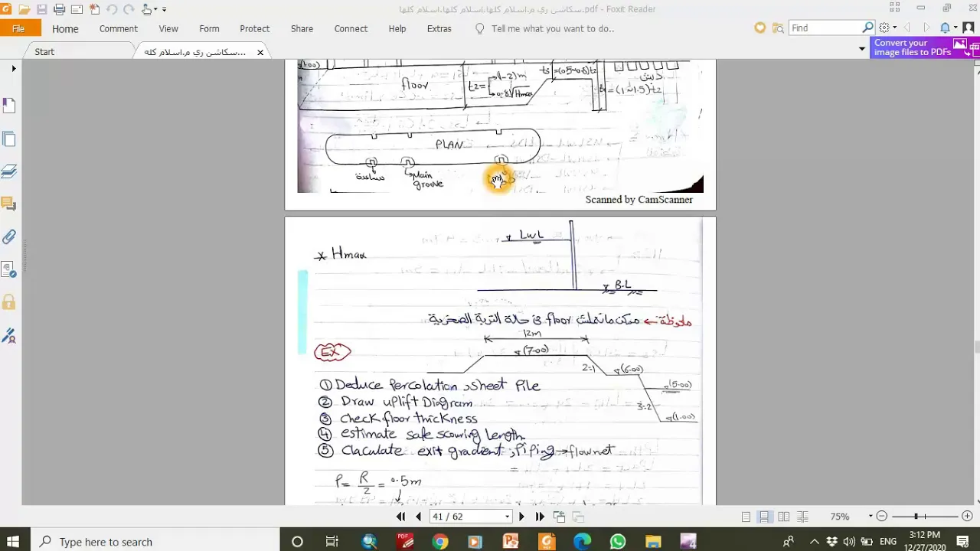This screenshot has width=980, height=551.
Task: Open the View ribbon tab
Action: 168,28
